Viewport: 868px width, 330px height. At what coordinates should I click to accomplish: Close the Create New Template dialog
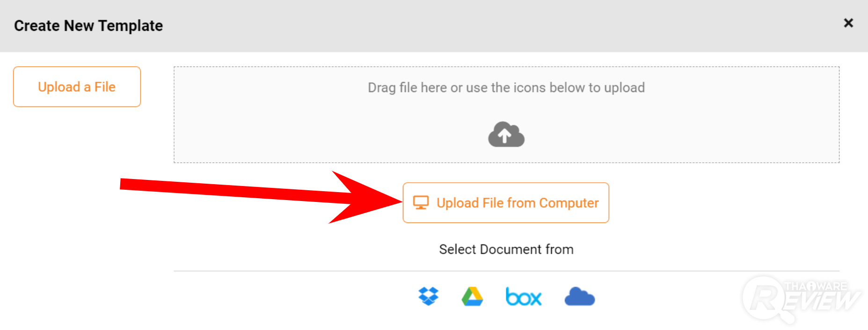(848, 23)
